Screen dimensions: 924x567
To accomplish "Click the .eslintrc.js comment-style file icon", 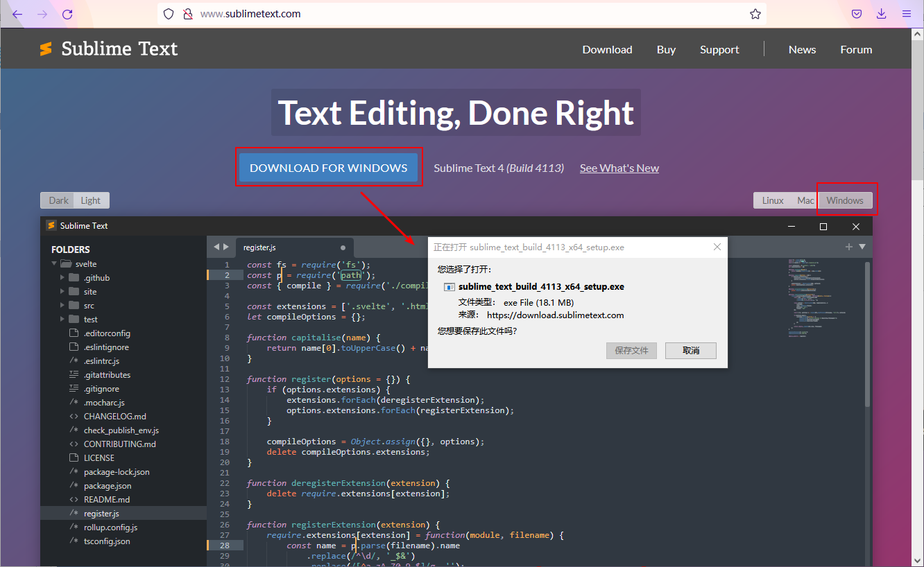I will pyautogui.click(x=74, y=361).
